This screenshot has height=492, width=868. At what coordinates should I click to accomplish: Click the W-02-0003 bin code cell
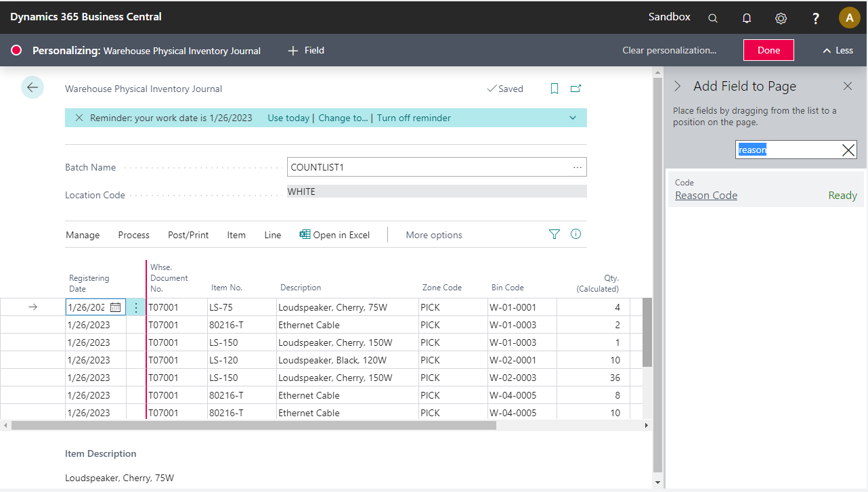(522, 378)
